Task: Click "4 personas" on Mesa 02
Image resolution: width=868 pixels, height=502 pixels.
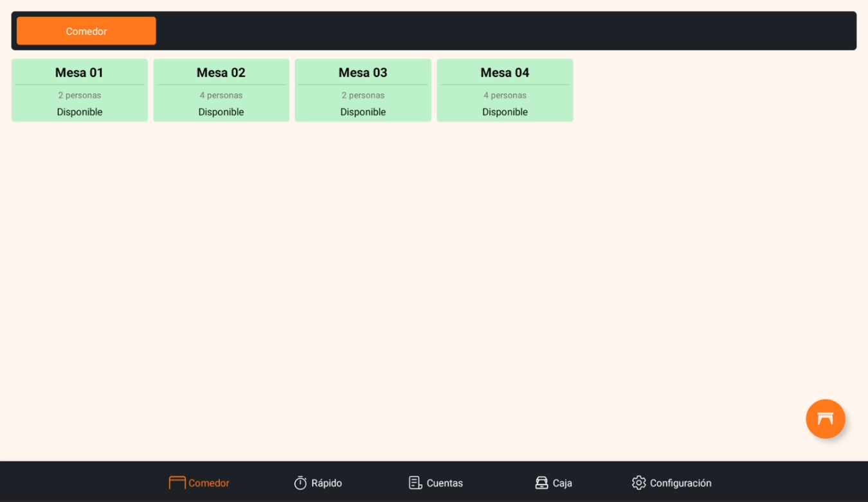Action: tap(221, 95)
